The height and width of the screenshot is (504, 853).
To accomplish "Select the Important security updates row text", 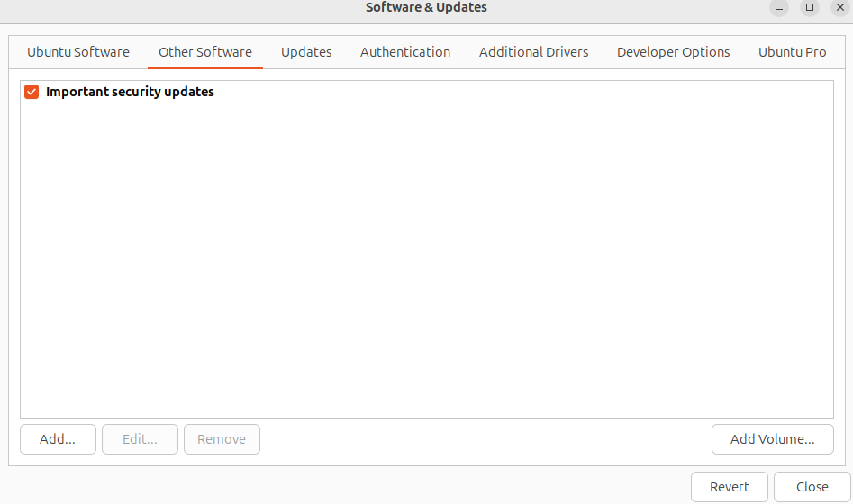I will coord(130,92).
